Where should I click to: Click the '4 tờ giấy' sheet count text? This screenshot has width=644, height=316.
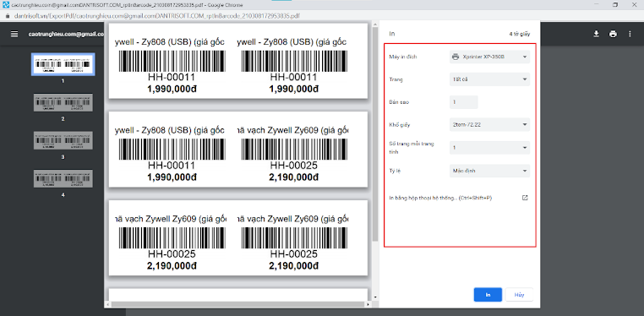coord(519,34)
